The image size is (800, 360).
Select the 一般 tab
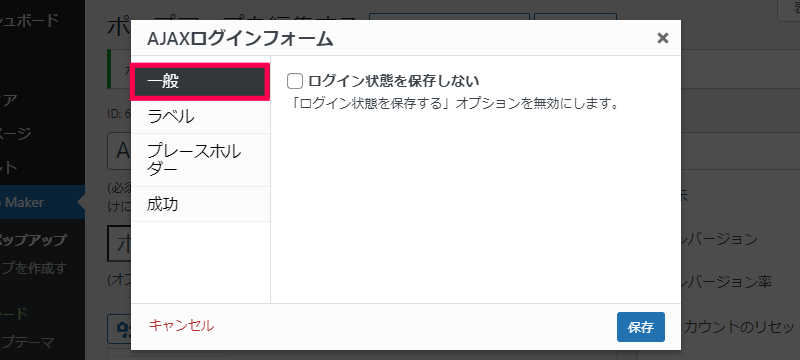pos(200,82)
